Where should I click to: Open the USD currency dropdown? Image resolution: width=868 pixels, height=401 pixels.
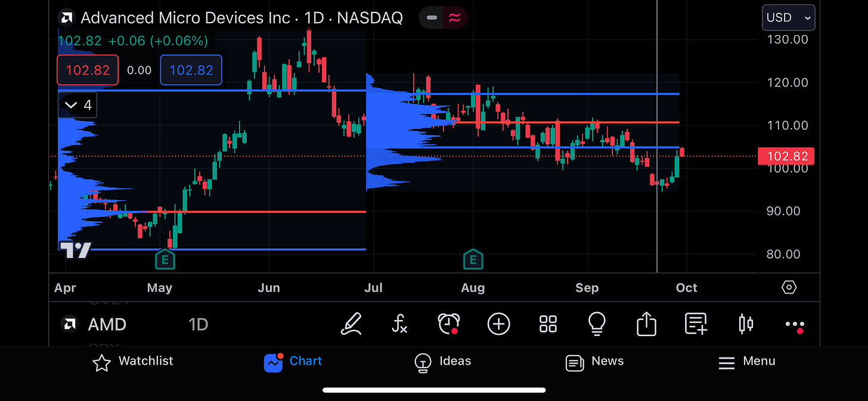(789, 17)
